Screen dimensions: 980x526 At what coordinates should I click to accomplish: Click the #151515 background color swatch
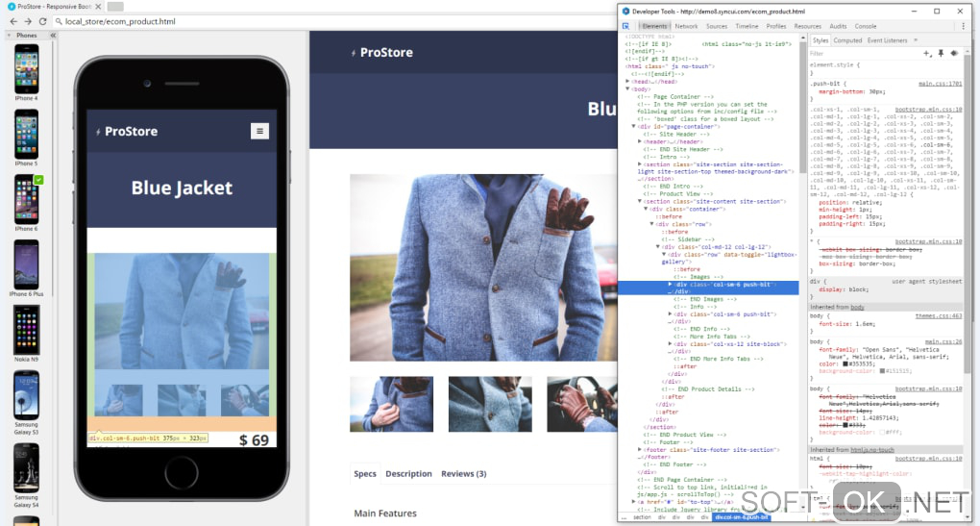coord(882,371)
